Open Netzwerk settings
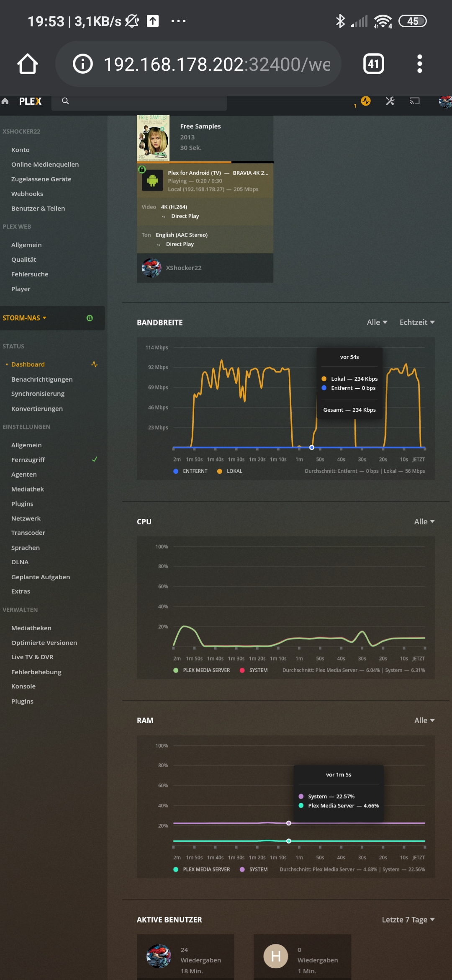Viewport: 452px width, 980px height. 26,518
